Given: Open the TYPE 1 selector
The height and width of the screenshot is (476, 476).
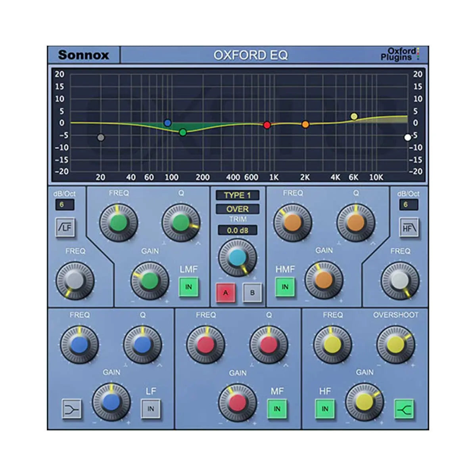Looking at the screenshot, I should [238, 194].
